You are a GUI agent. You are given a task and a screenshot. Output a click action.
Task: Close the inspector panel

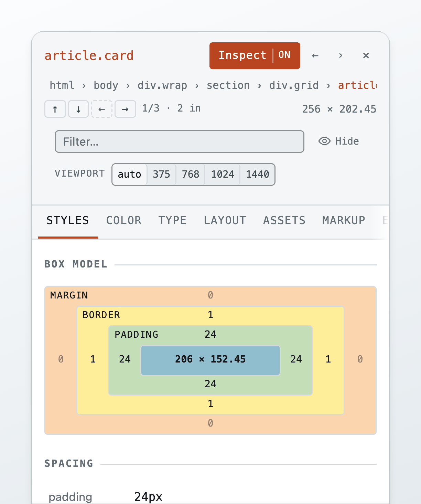pos(366,55)
